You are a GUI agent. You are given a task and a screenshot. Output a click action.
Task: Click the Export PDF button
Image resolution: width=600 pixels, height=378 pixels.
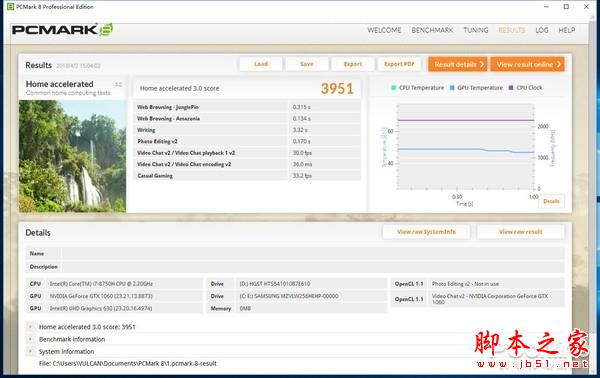(x=399, y=64)
